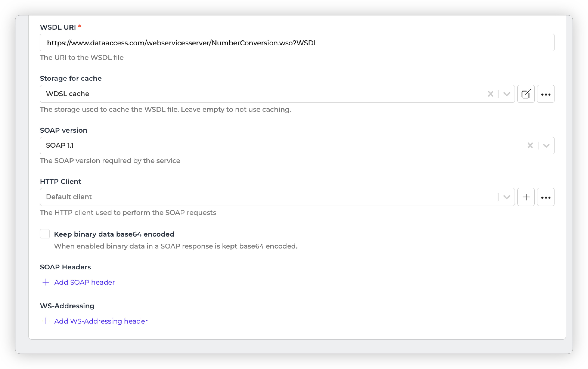
Task: Click the WSDL URI field label
Action: pyautogui.click(x=58, y=27)
